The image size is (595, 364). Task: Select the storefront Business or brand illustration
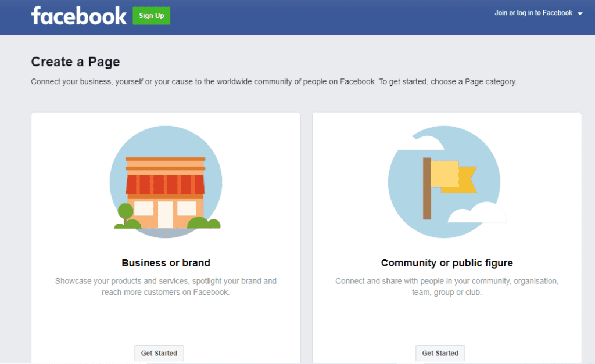[x=166, y=182]
